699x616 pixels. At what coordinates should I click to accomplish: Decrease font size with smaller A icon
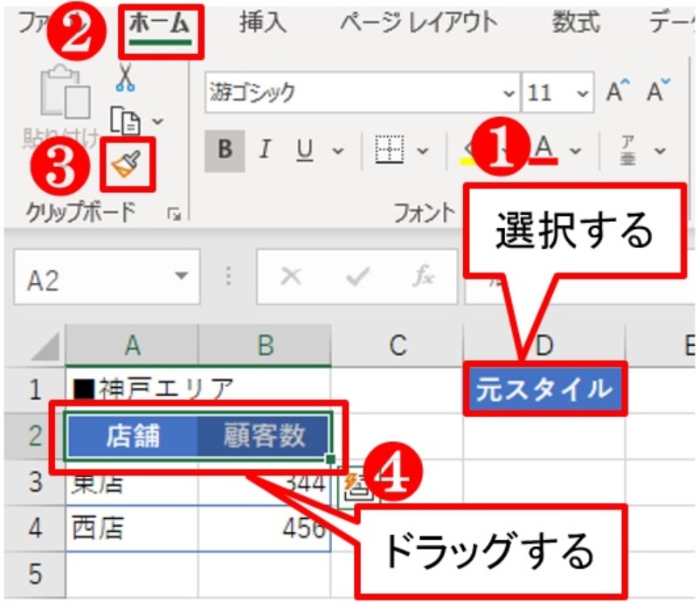point(658,92)
